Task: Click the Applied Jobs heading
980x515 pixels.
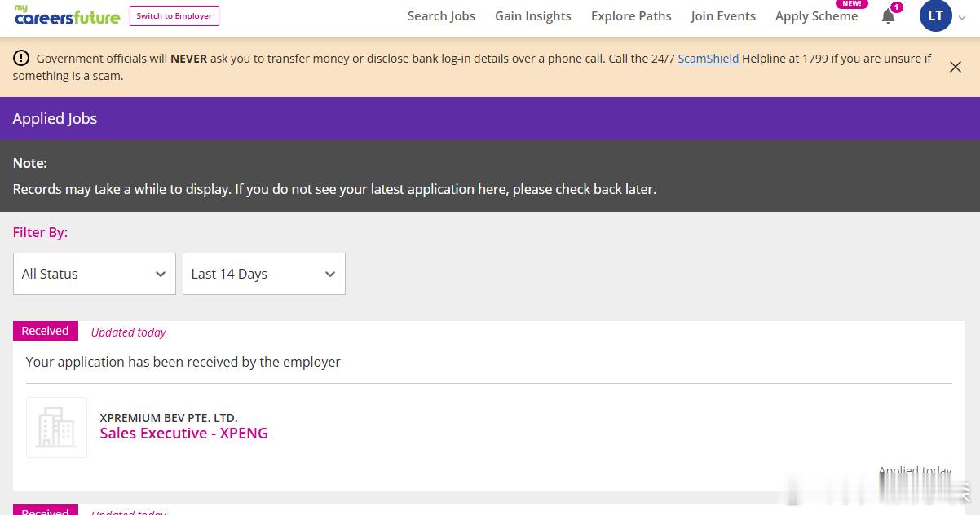Action: coord(55,118)
